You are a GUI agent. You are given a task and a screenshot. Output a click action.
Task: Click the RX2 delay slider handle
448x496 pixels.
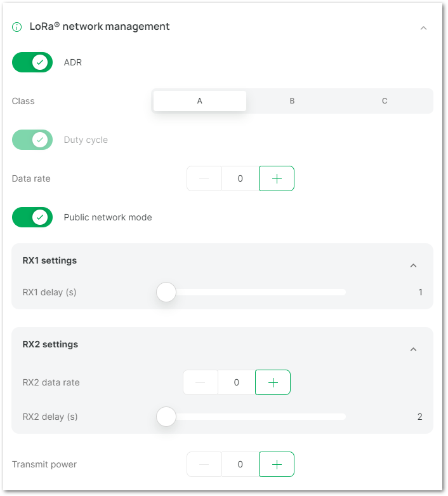166,417
